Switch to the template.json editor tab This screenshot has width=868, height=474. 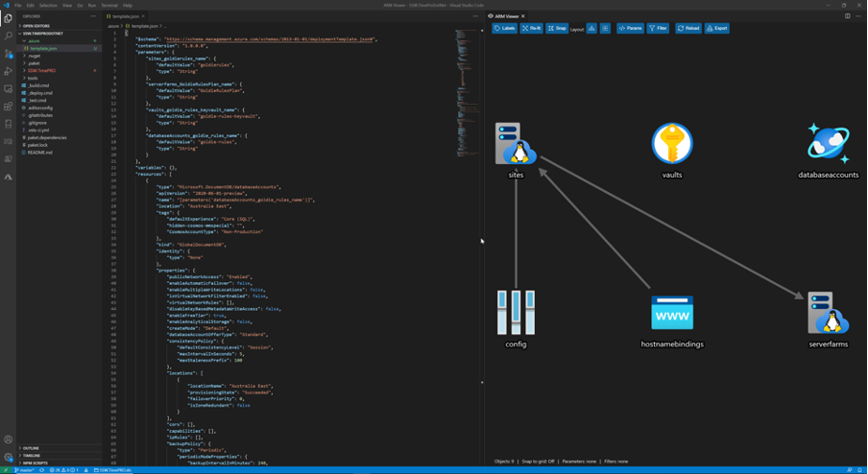[x=125, y=16]
